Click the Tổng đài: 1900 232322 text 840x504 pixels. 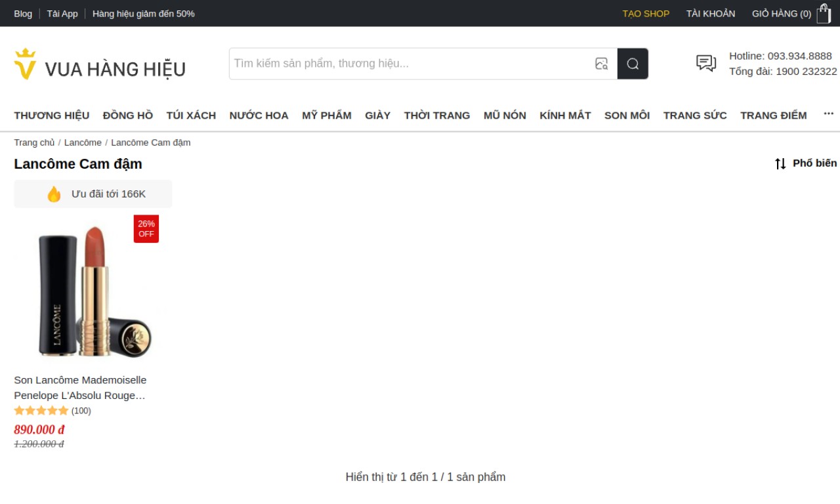[783, 72]
